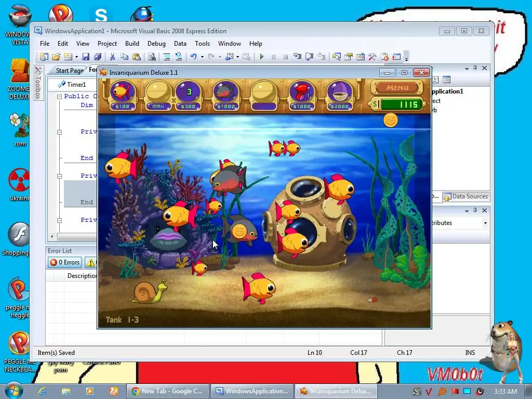Open the File menu
Screen dimensions: 532x399
(x=45, y=44)
